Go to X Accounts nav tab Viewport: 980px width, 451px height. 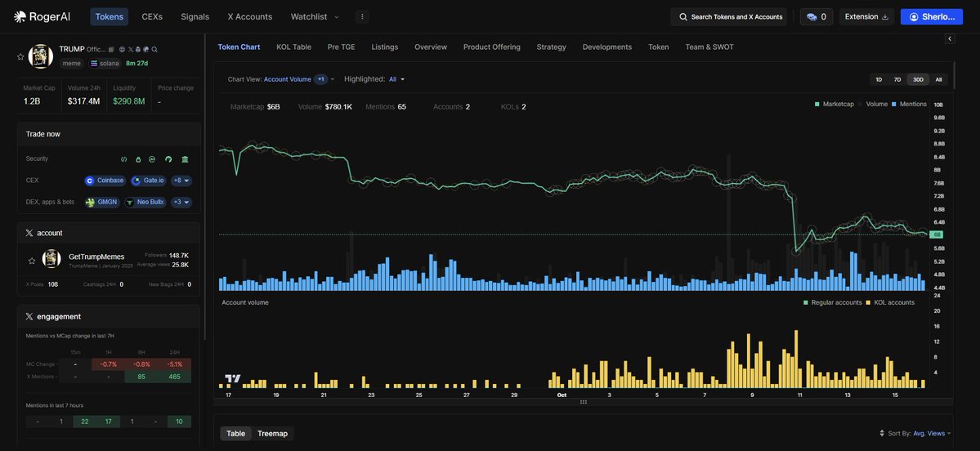pyautogui.click(x=250, y=17)
